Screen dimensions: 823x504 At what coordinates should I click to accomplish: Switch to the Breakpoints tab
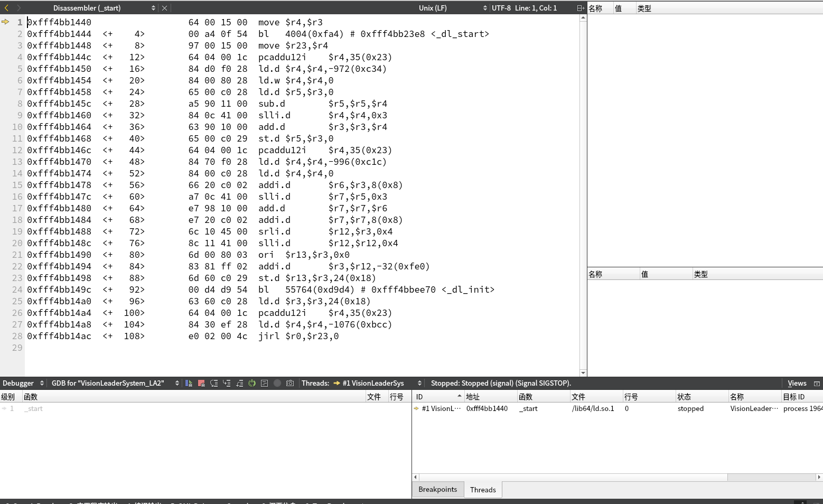click(437, 489)
